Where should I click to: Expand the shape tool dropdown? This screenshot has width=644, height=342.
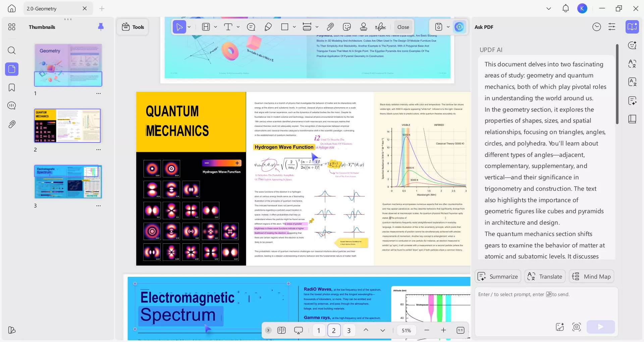point(294,27)
